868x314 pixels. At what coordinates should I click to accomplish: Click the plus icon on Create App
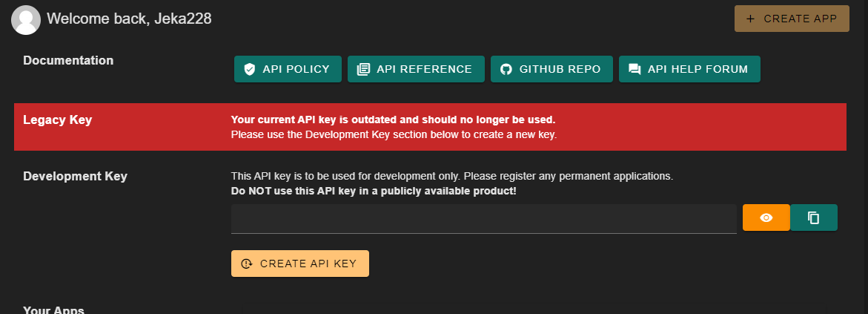pyautogui.click(x=750, y=19)
